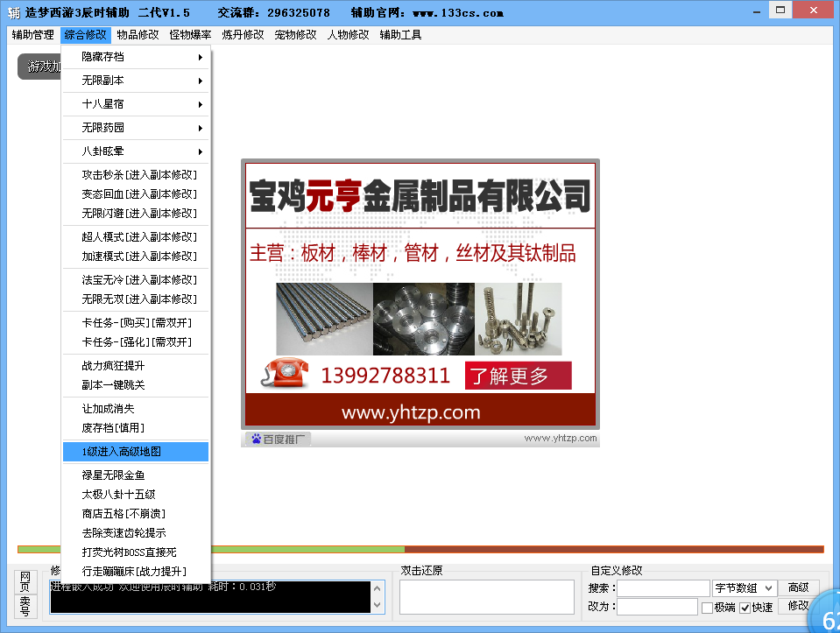Expand the 无限药园 submenu
The width and height of the screenshot is (840, 633).
(136, 128)
